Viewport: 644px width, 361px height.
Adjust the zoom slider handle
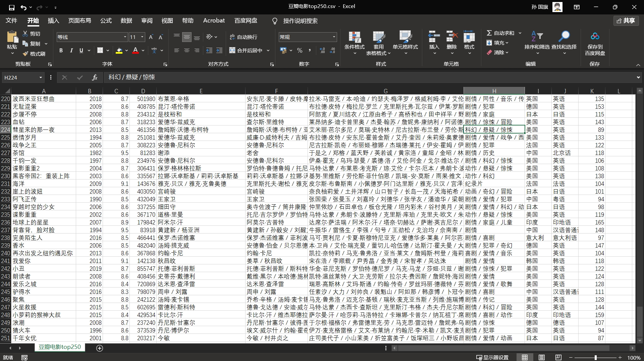pyautogui.click(x=596, y=358)
